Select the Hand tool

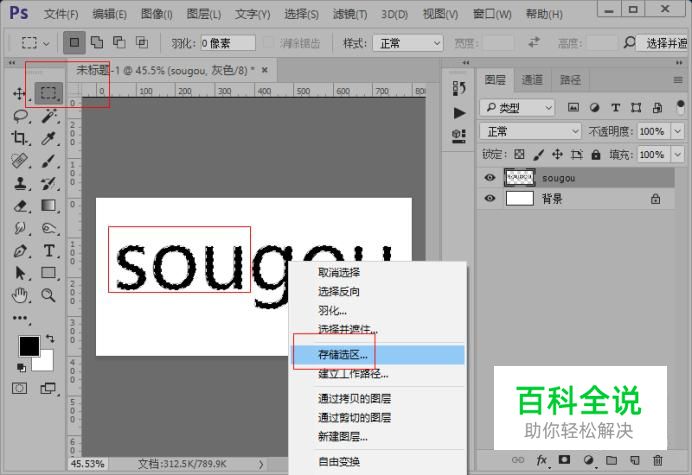pyautogui.click(x=19, y=295)
